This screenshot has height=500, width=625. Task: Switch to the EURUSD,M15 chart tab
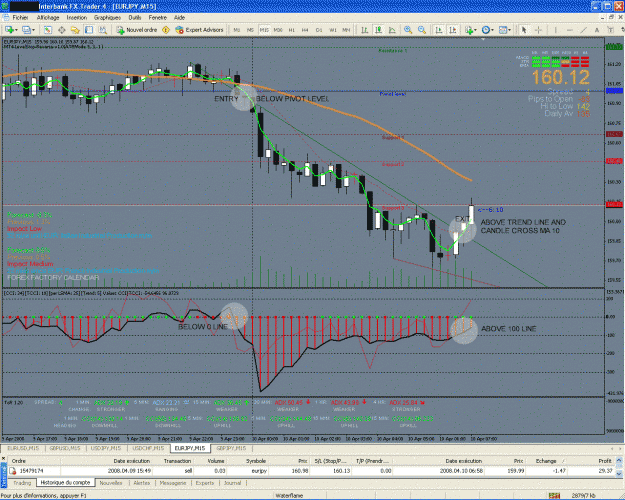pyautogui.click(x=23, y=448)
